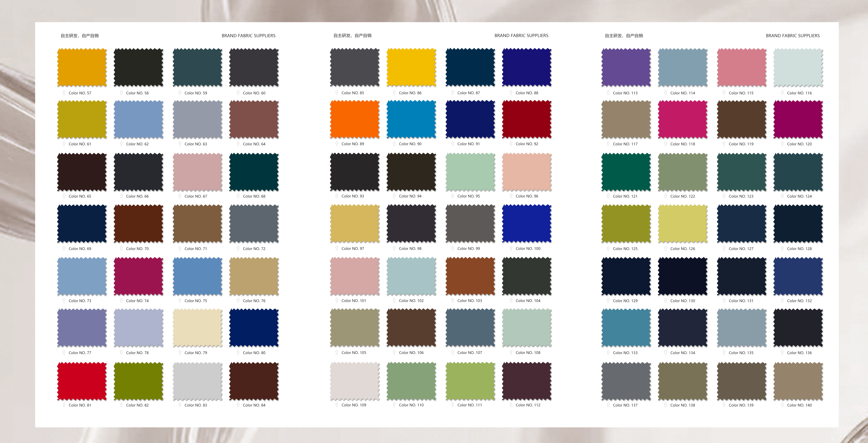This screenshot has width=868, height=443.
Task: Click the "Color NO. 120" label text
Action: tap(800, 144)
